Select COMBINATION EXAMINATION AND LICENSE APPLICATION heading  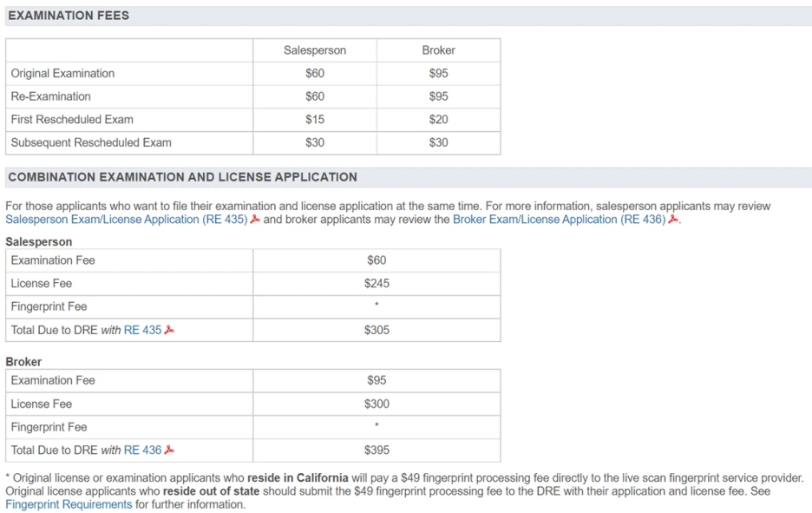pos(182,177)
